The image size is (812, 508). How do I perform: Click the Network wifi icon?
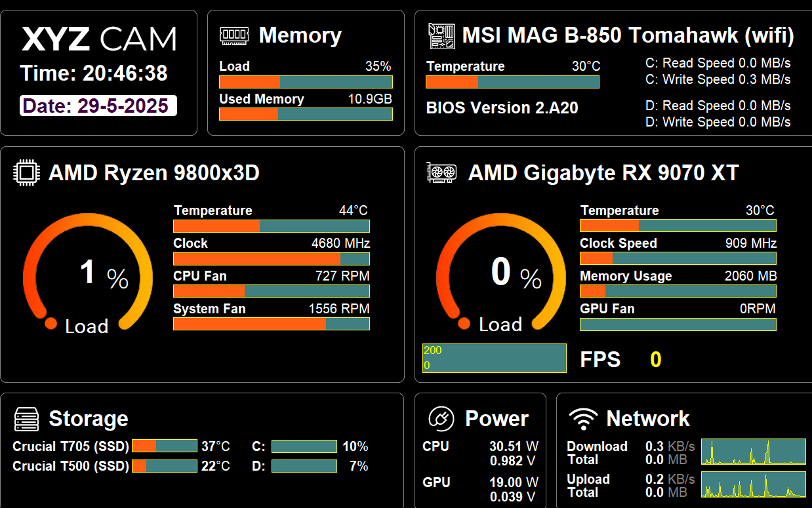click(x=582, y=418)
